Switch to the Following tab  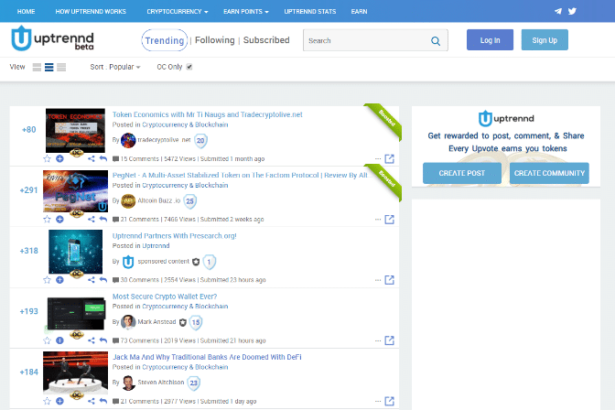215,40
